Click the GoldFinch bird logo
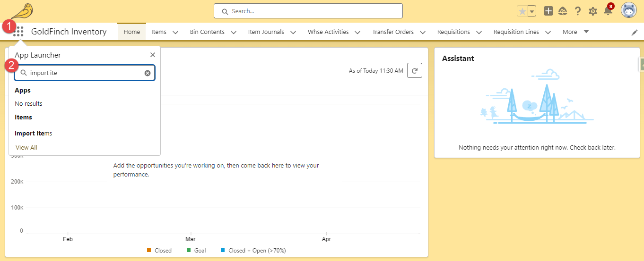This screenshot has height=261, width=644. (22, 10)
